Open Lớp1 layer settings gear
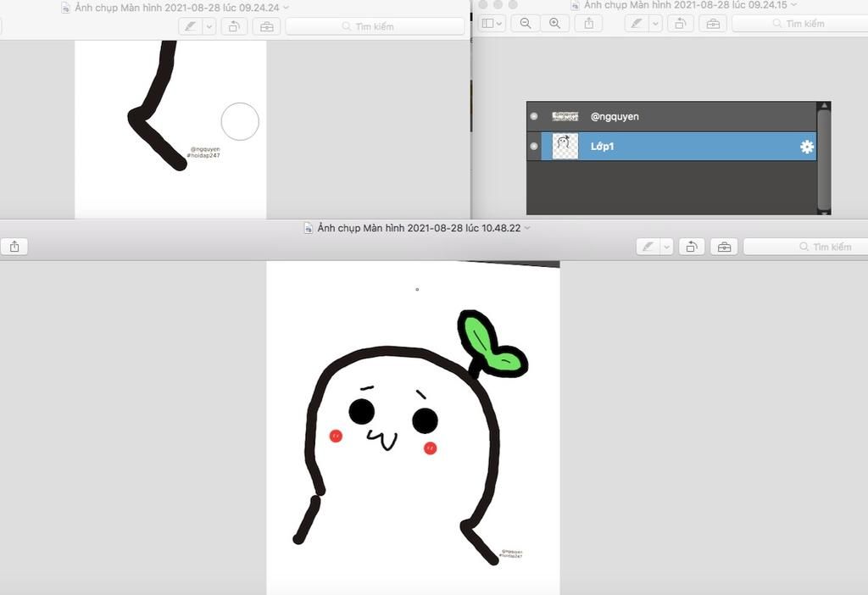 (807, 146)
